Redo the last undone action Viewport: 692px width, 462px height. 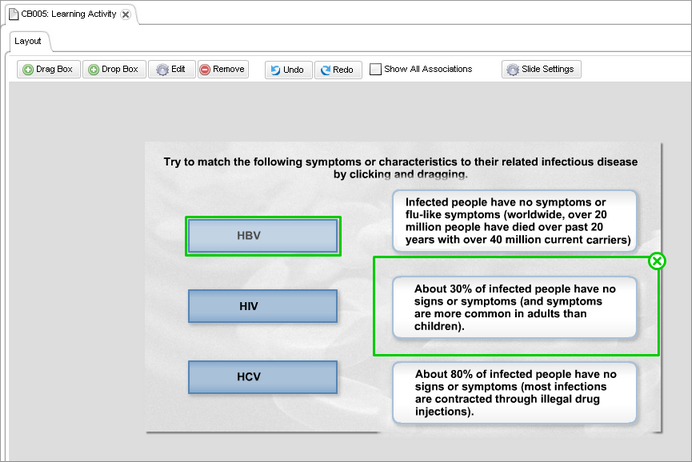[x=336, y=70]
